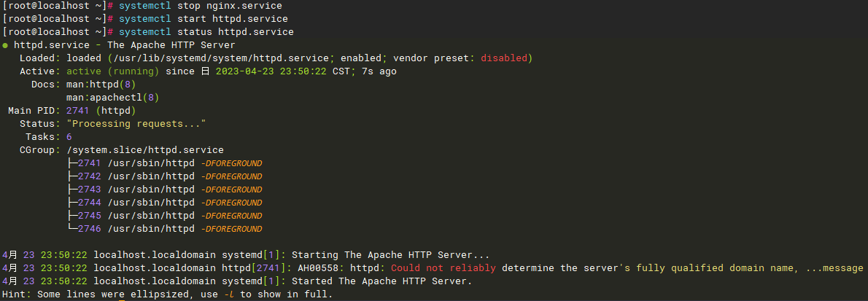Click the "Hint: Some lines were ellipsized" line
This screenshot has width=868, height=301.
click(167, 294)
